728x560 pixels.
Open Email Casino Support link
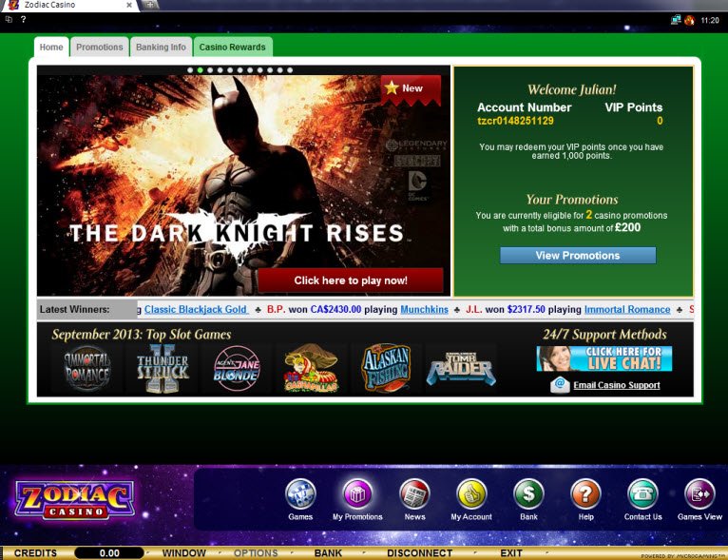(617, 385)
